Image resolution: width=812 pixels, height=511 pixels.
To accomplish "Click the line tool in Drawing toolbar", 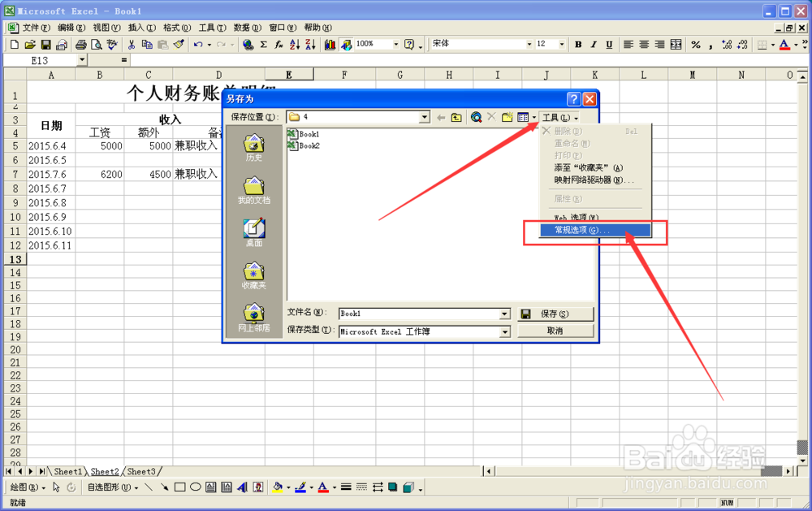I will pos(149,487).
